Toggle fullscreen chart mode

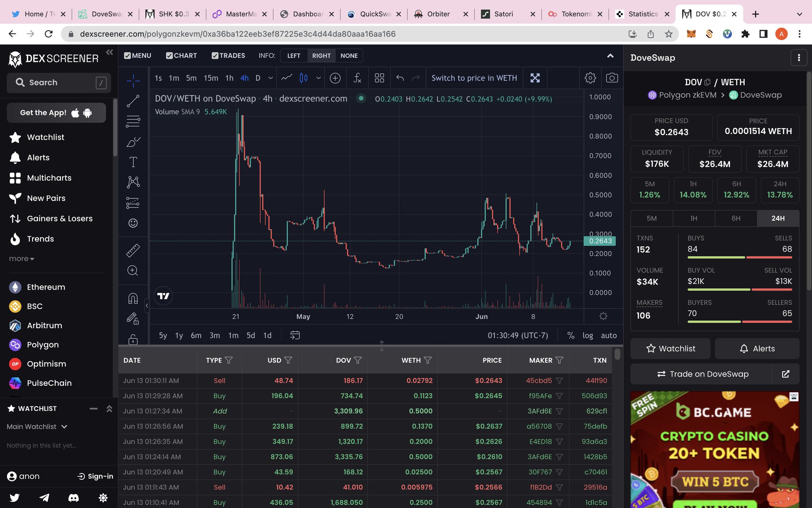535,78
